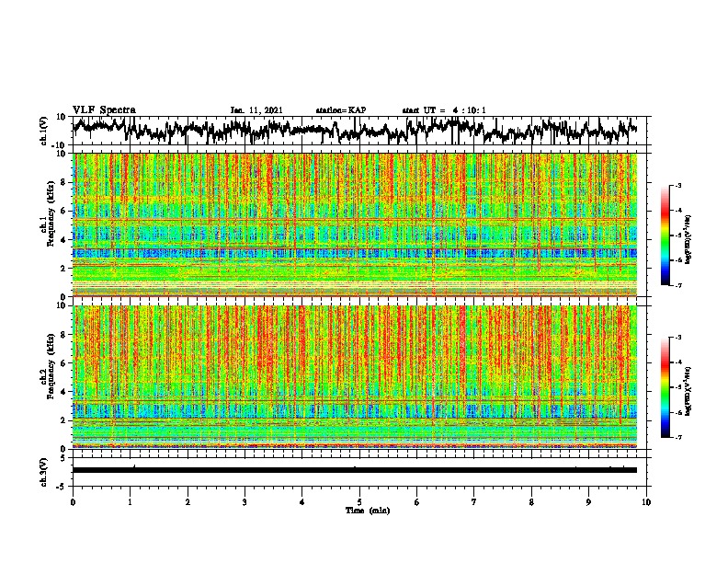Click the "start UT = 4:10:1" header text
This screenshot has height=563, width=728.
(444, 110)
